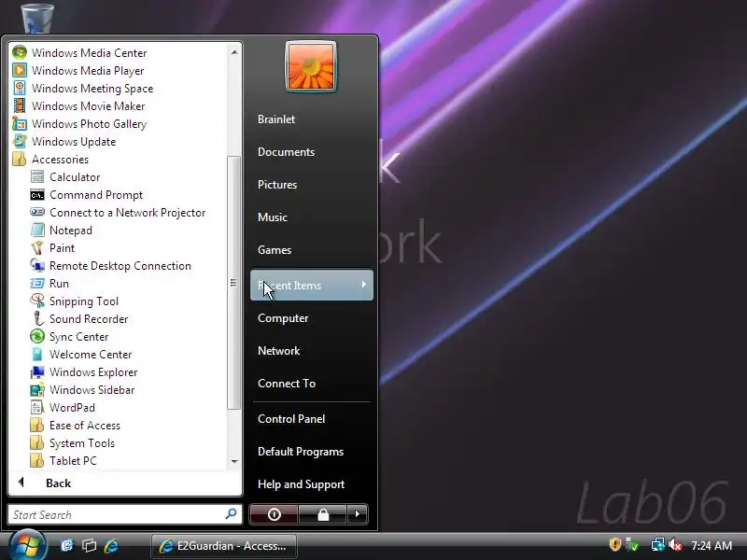747x560 pixels.
Task: Launch Windows Media Player icon
Action: (20, 71)
